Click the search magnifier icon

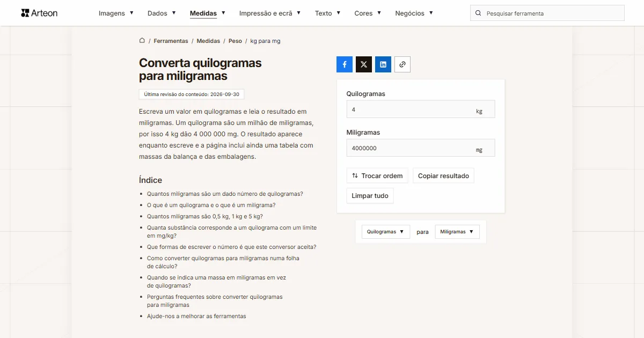click(x=478, y=13)
